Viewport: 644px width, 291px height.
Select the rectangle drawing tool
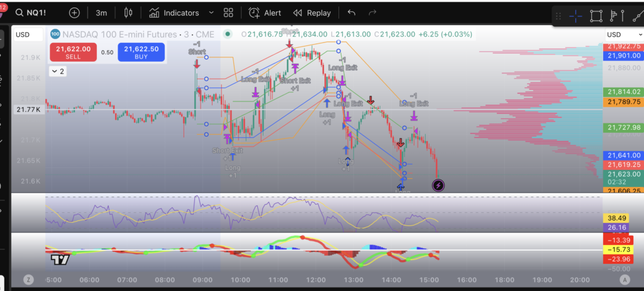click(x=597, y=16)
